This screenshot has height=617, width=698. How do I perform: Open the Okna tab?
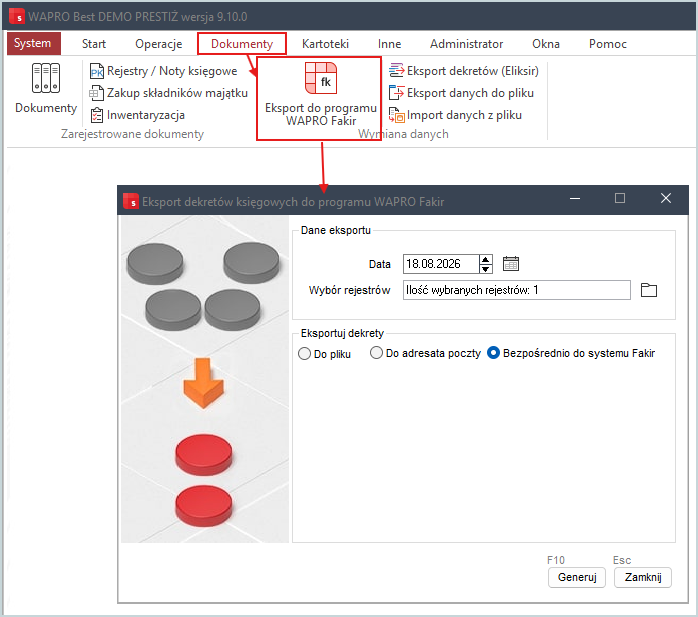546,44
